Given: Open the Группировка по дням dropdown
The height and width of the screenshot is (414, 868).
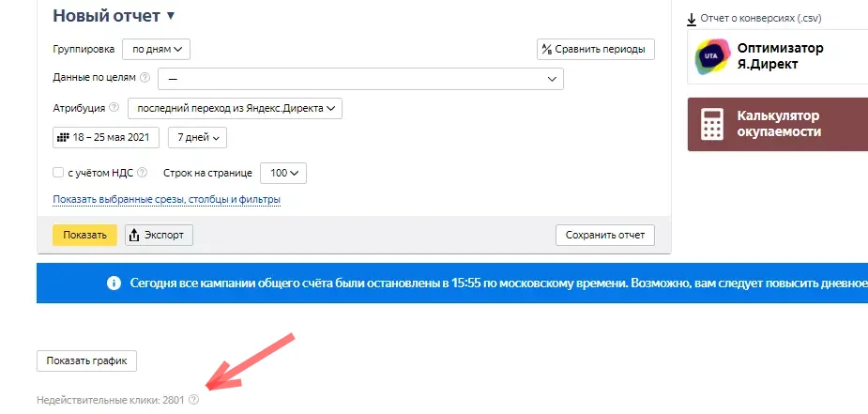Looking at the screenshot, I should 156,49.
